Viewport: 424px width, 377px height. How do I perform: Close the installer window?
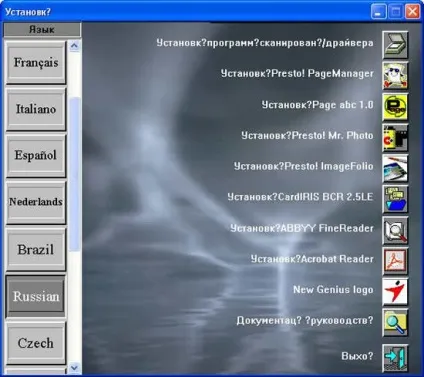pyautogui.click(x=412, y=12)
